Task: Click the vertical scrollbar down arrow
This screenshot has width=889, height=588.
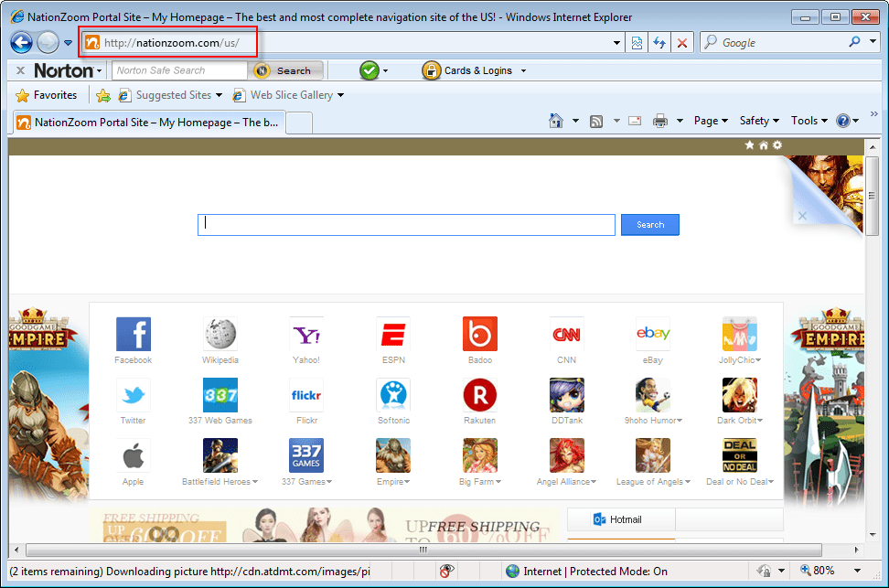Action: (872, 534)
